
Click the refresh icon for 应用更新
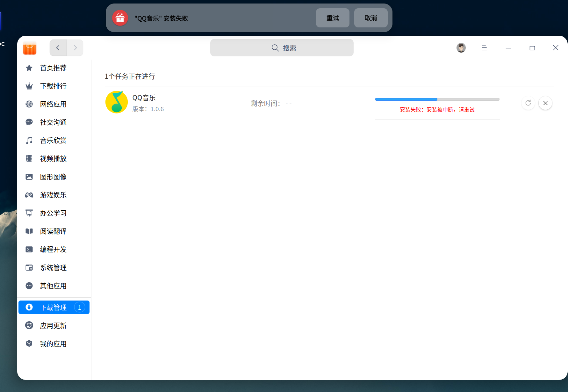[29, 325]
